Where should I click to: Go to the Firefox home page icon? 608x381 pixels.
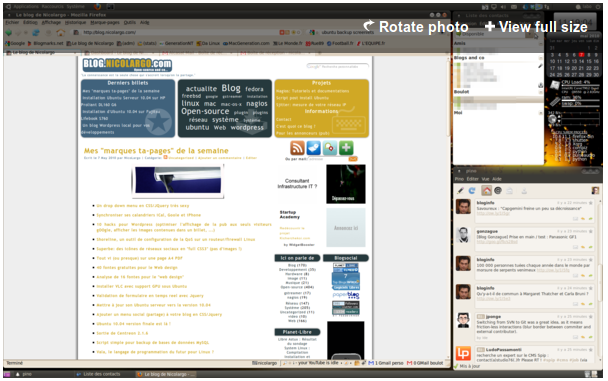(60, 33)
